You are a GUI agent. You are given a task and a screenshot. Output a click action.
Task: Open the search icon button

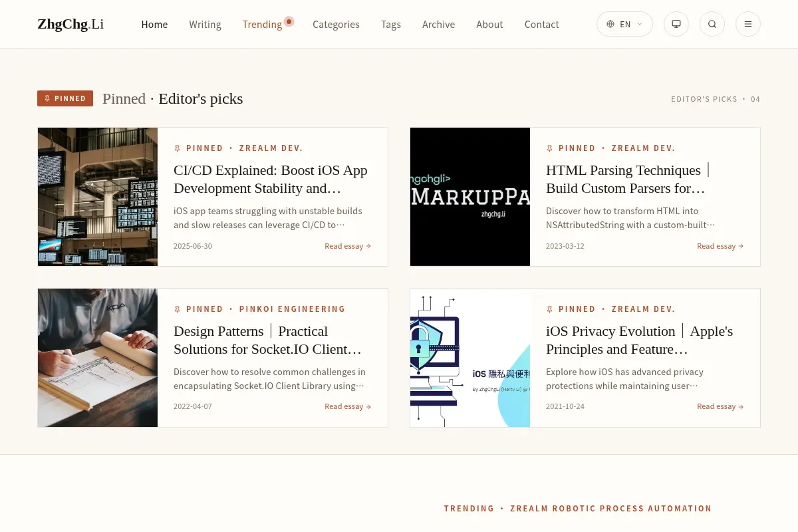pyautogui.click(x=712, y=24)
